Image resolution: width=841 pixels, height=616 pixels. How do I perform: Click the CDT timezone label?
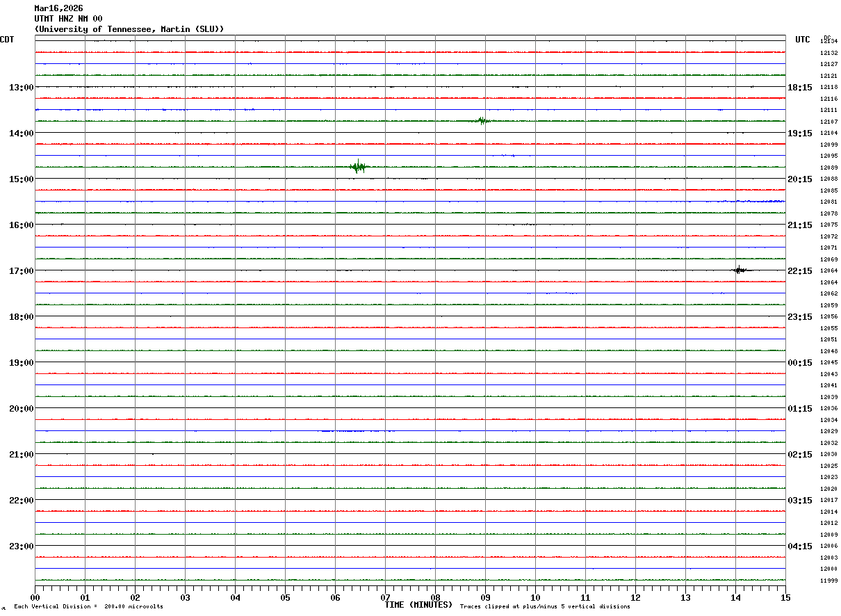click(x=7, y=40)
